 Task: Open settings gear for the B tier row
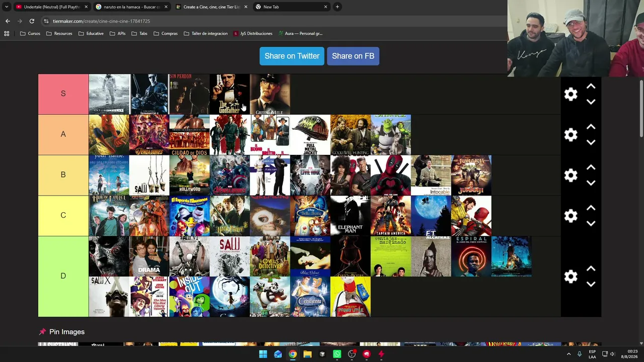(x=571, y=175)
